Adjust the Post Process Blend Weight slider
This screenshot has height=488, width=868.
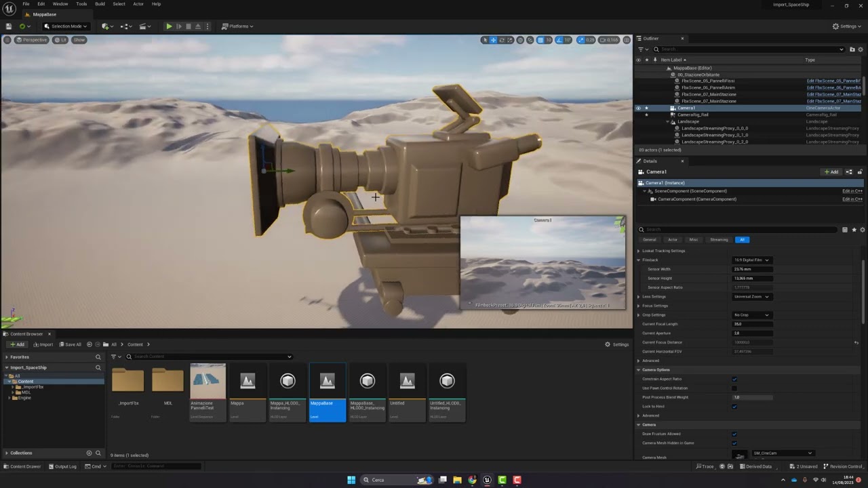click(752, 397)
